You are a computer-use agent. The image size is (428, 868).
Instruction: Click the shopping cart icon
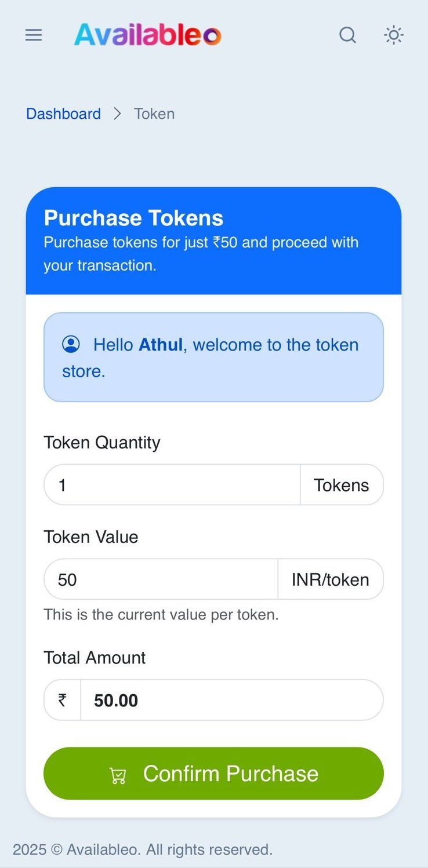coord(118,775)
